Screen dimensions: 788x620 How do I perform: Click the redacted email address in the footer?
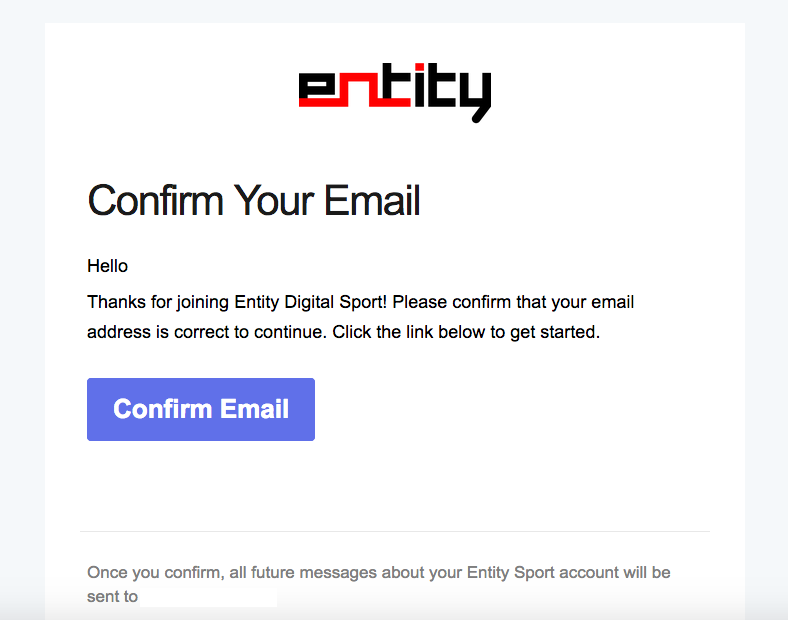coord(208,598)
